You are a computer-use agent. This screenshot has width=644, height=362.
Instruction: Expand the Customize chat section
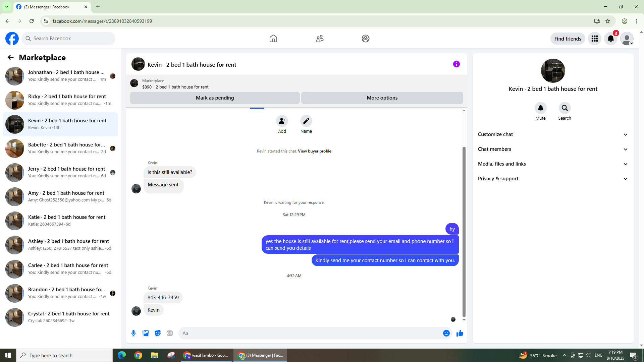coord(552,134)
